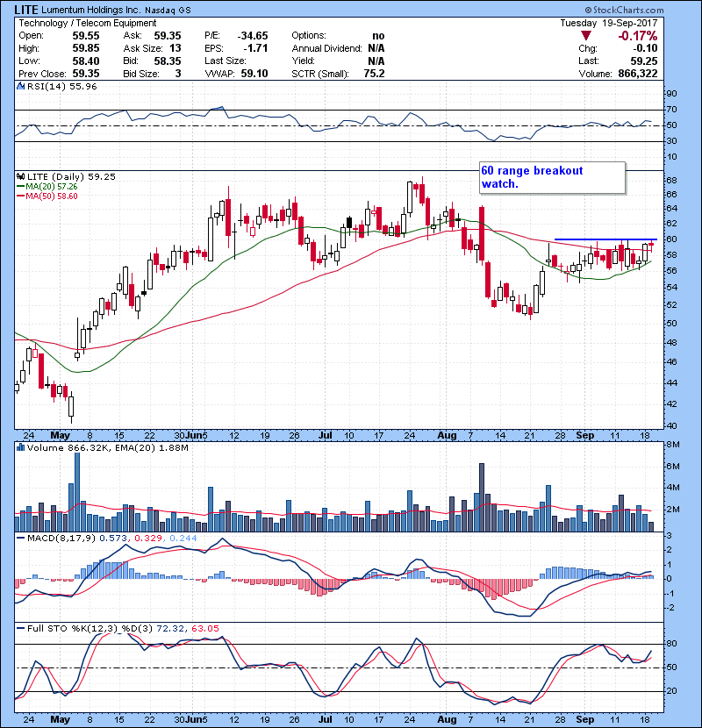702x728 pixels.
Task: Click the RSI(14) 55.96 label
Action: tap(62, 86)
